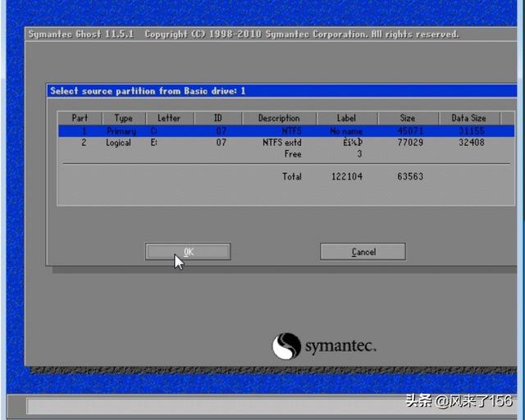The height and width of the screenshot is (420, 525).
Task: Click the NTFS extd description cell
Action: tap(282, 143)
